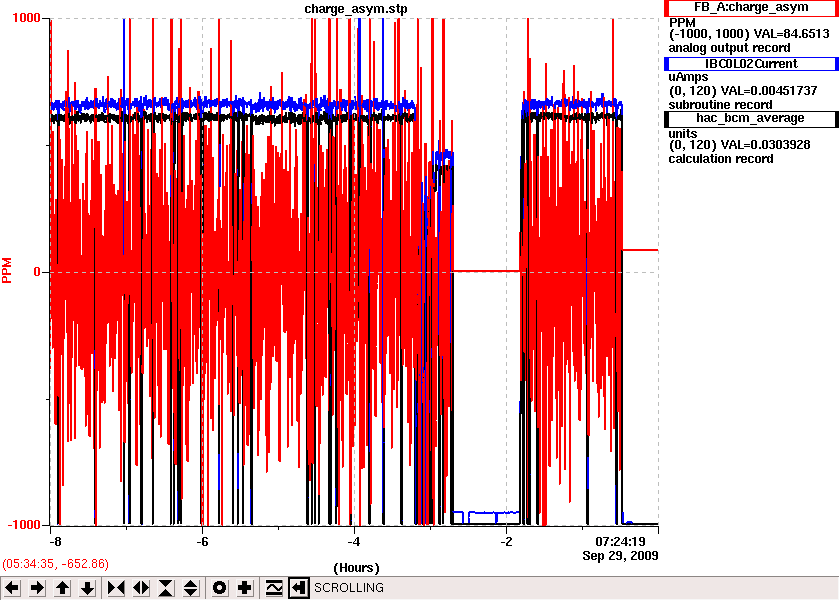Click the vertical zoom-in hourglass icon

[x=166, y=588]
